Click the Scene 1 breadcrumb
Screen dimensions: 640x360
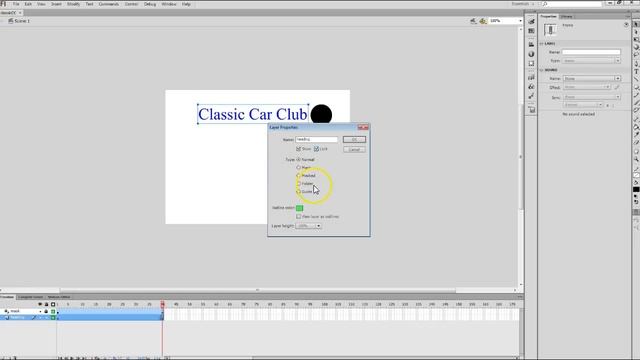pos(19,21)
